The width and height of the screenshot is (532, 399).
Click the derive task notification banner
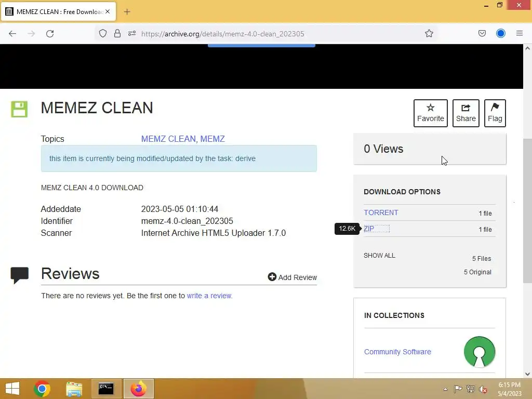(179, 158)
